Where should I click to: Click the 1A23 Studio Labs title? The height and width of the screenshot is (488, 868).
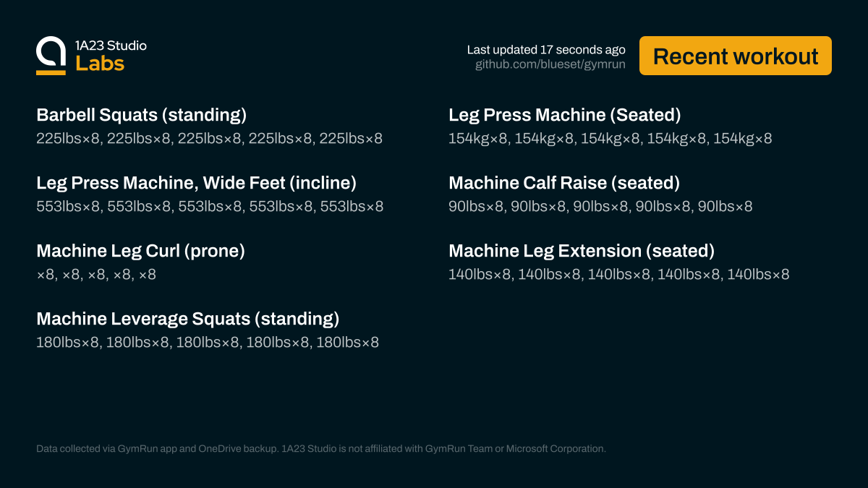[x=111, y=55]
